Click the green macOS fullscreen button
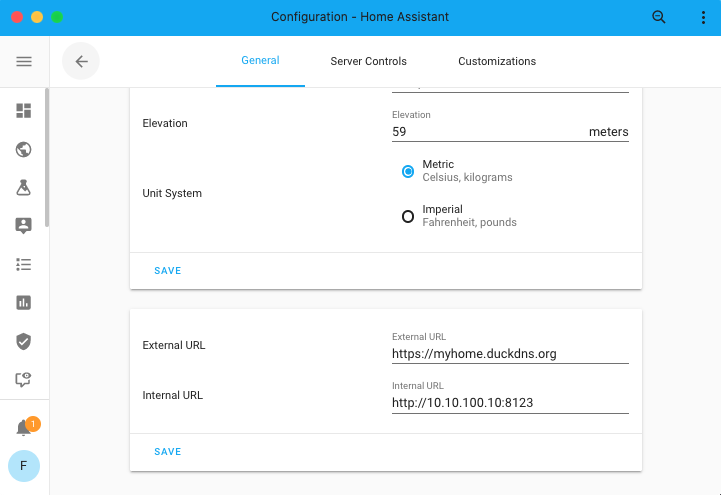This screenshot has width=721, height=495. (x=57, y=17)
